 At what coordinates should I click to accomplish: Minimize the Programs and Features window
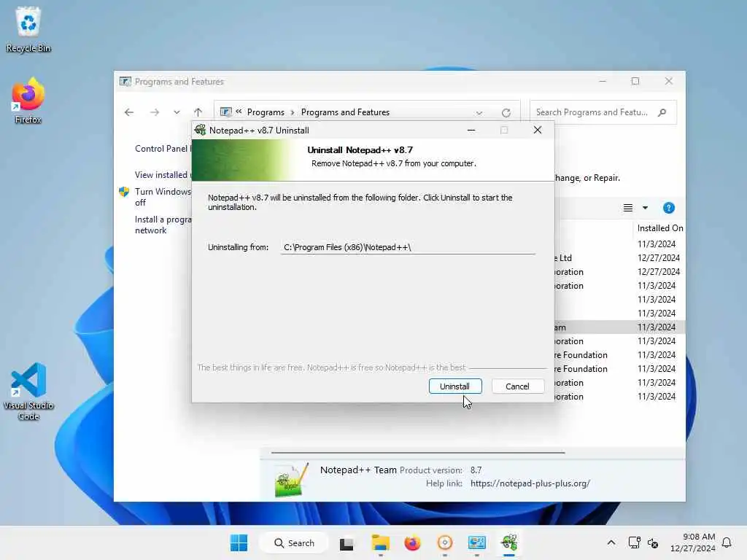[x=603, y=82]
